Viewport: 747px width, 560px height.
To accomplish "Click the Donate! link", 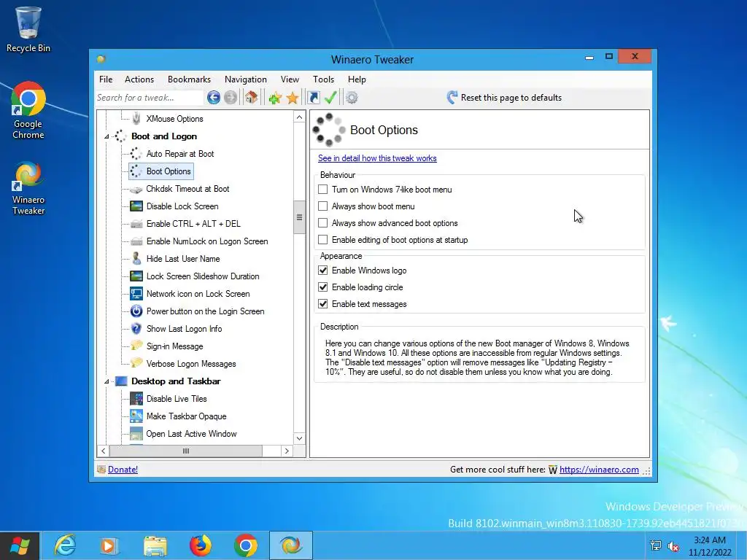I will [123, 470].
